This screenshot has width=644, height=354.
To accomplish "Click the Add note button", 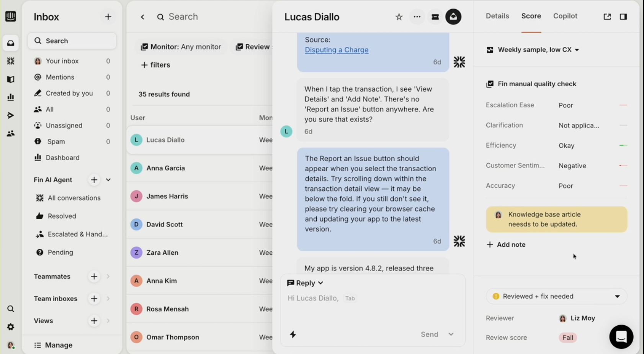I will coord(506,244).
